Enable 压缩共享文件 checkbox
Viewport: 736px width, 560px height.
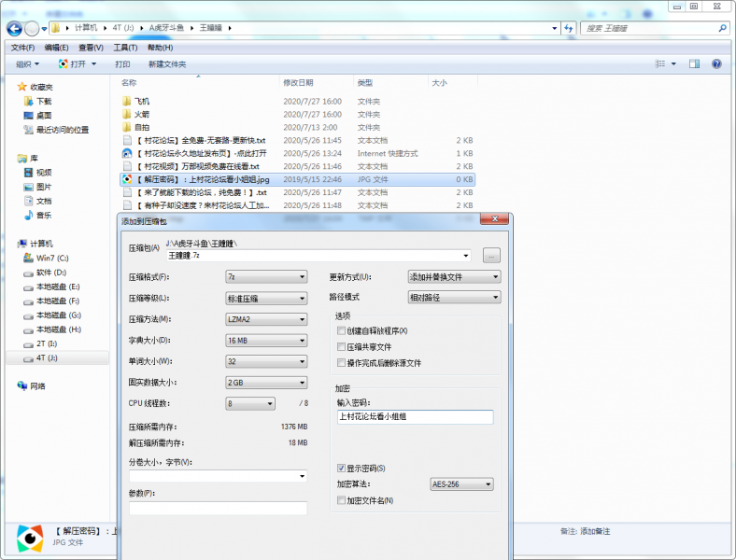(341, 346)
